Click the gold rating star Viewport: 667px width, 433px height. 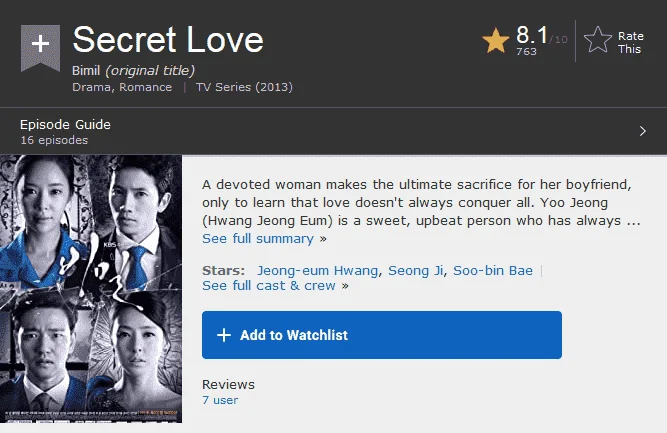[x=496, y=41]
